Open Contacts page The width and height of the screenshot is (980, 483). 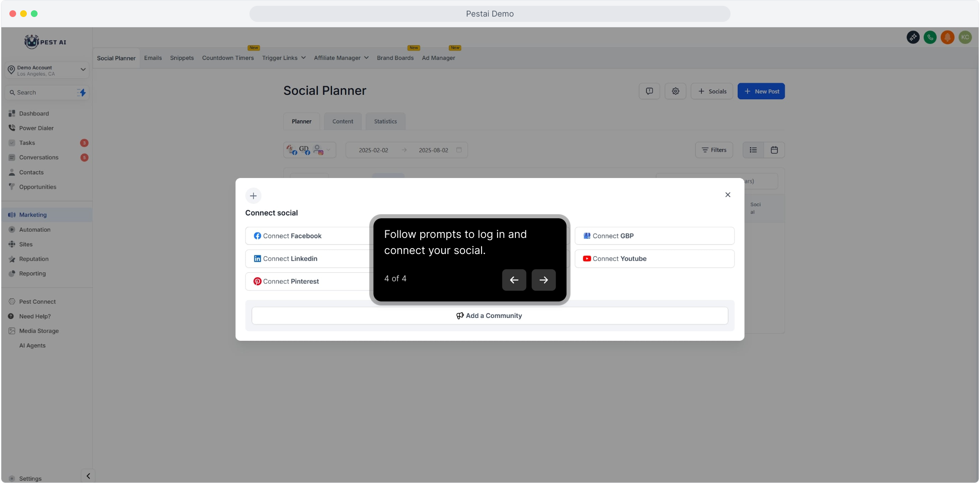point(31,172)
